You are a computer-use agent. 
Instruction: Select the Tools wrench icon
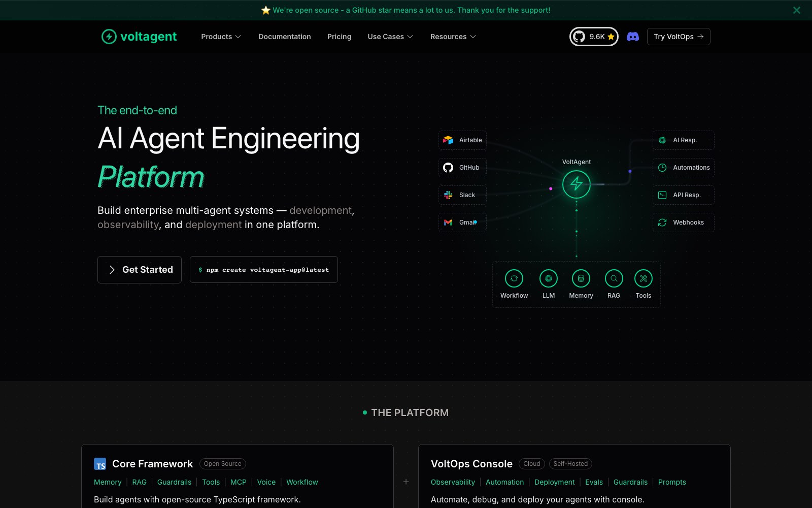coord(644,278)
